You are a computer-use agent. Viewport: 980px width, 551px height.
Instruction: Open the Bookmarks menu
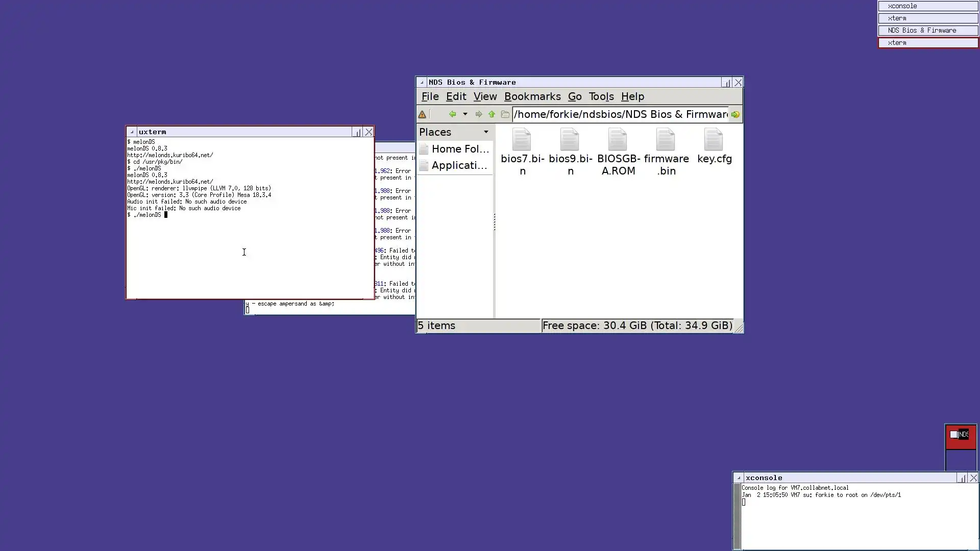[x=532, y=96]
